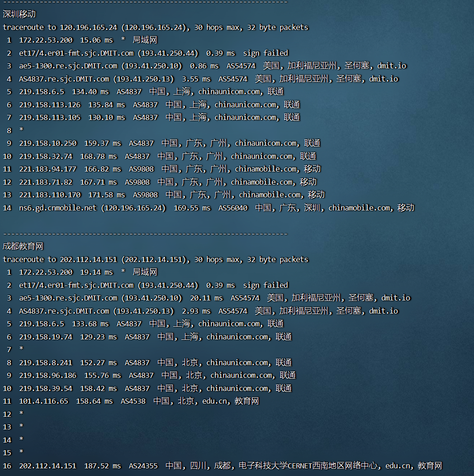Click the AS4538 number
Image resolution: width=474 pixels, height=476 pixels.
(133, 401)
